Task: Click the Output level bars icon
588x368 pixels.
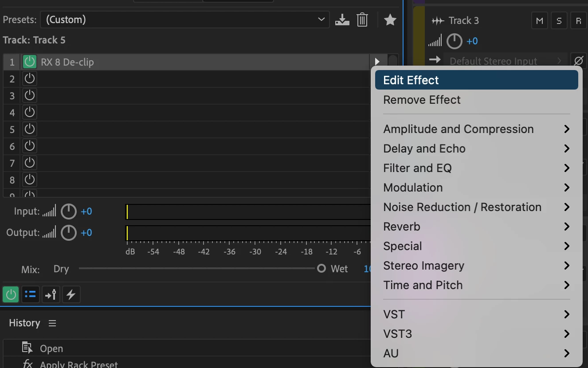Action: (49, 233)
